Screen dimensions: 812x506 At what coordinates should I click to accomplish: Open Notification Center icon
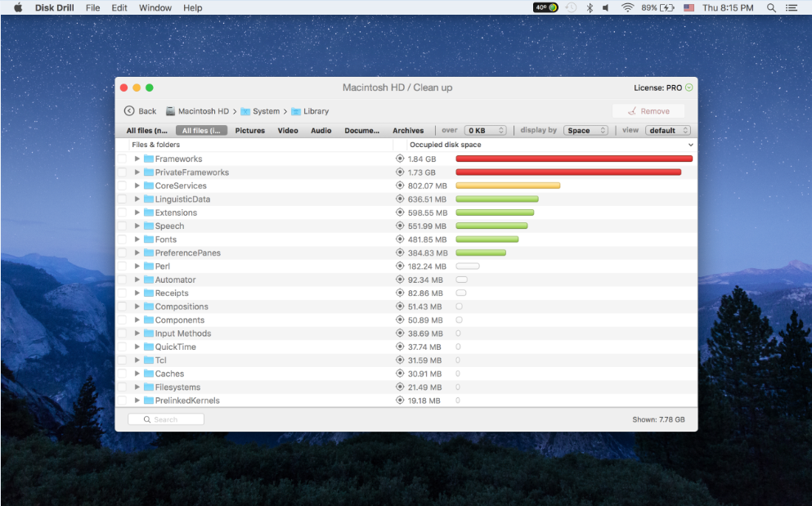792,8
